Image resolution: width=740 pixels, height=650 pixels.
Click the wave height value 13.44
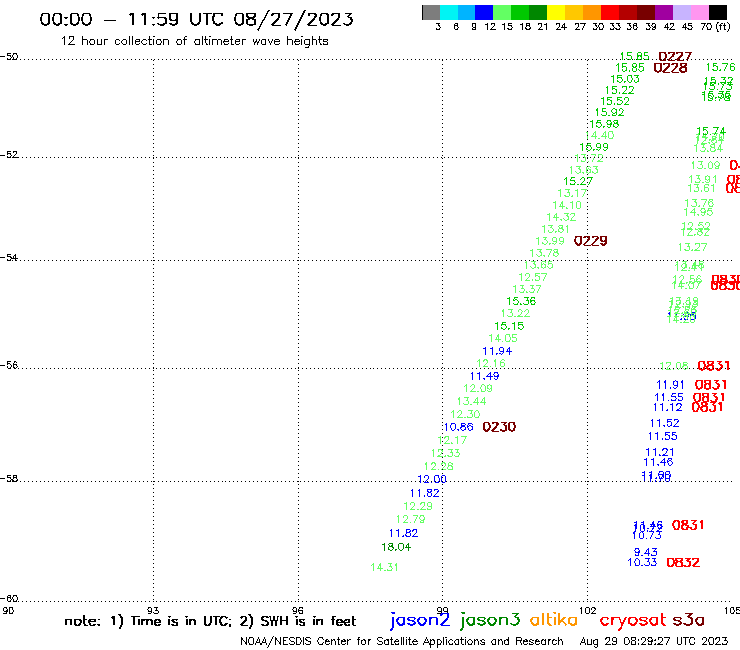tap(471, 401)
